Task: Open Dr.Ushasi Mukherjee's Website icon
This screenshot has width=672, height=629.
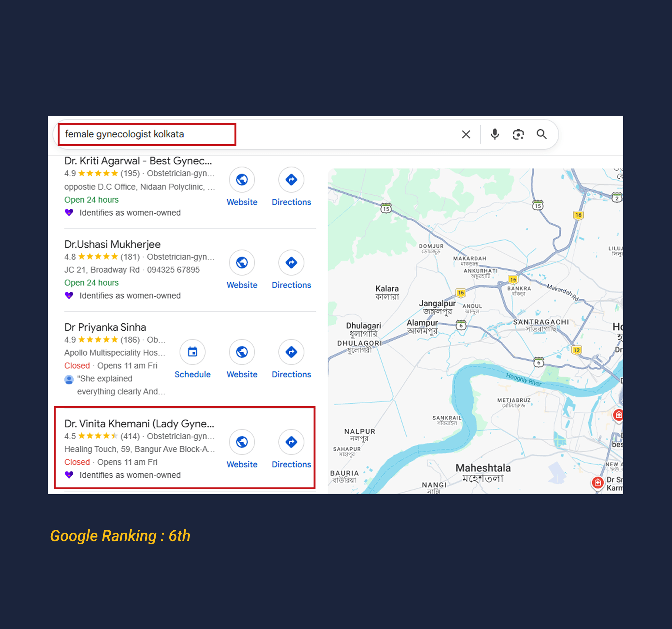Action: (242, 263)
